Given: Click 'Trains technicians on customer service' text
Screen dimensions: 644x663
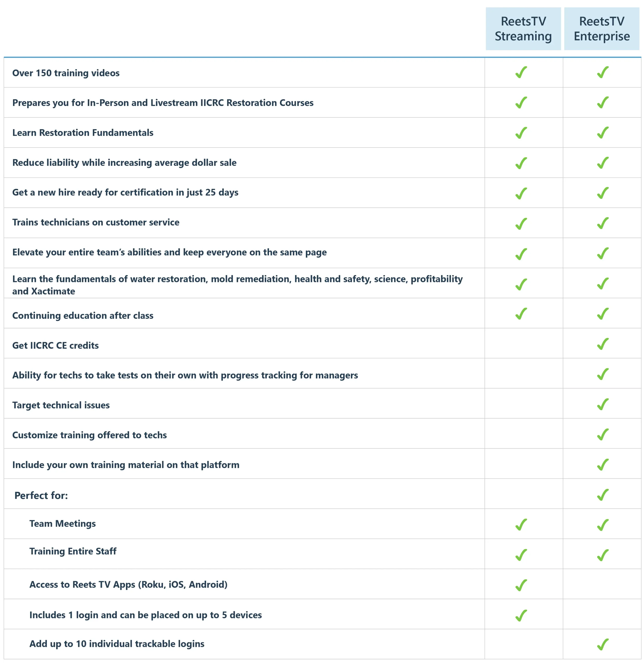Looking at the screenshot, I should tap(96, 222).
